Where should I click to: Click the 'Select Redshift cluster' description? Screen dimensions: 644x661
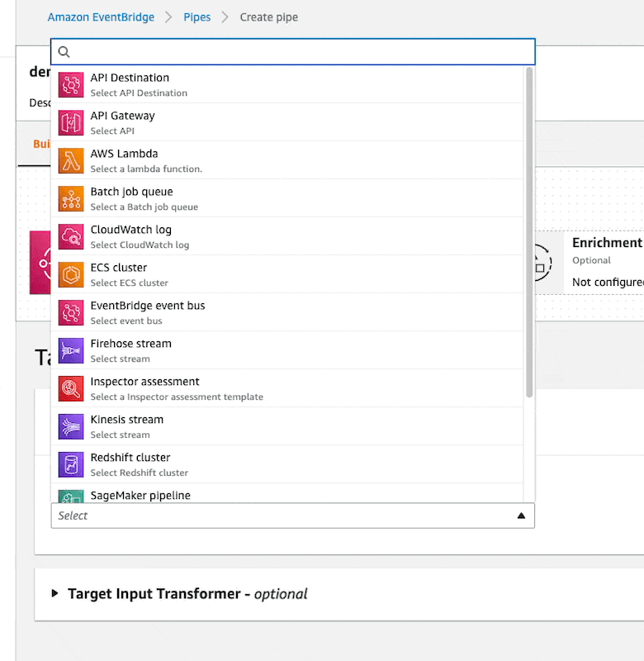[140, 473]
